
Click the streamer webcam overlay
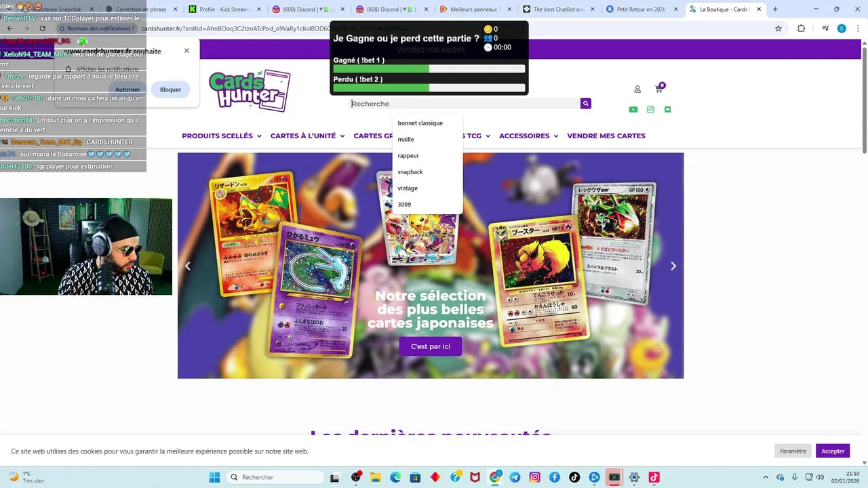[86, 247]
